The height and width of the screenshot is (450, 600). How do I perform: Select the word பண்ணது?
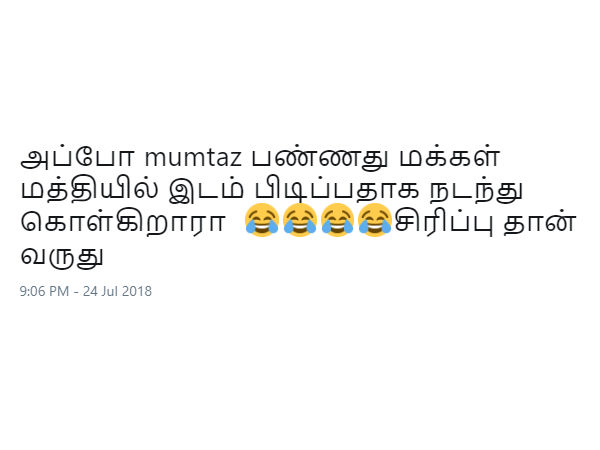pos(320,158)
